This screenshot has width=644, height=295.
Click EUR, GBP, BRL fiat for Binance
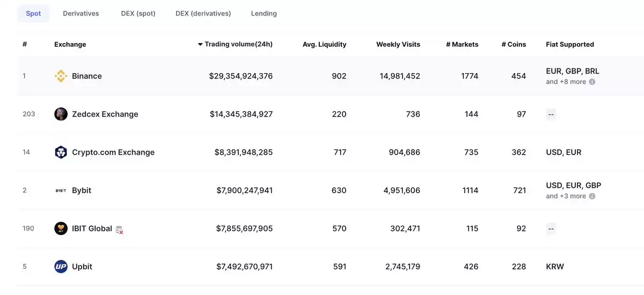[573, 71]
